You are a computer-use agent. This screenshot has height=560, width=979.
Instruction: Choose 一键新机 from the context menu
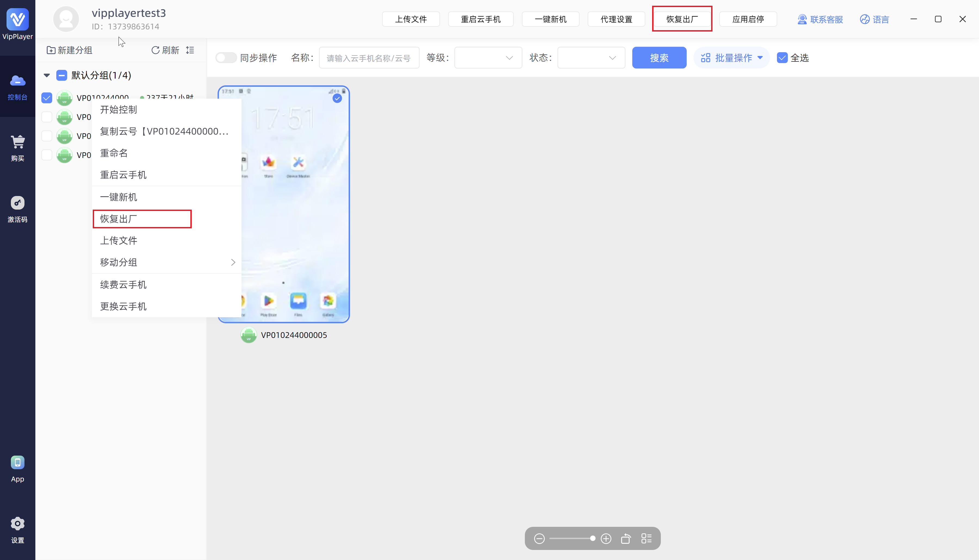pyautogui.click(x=119, y=197)
